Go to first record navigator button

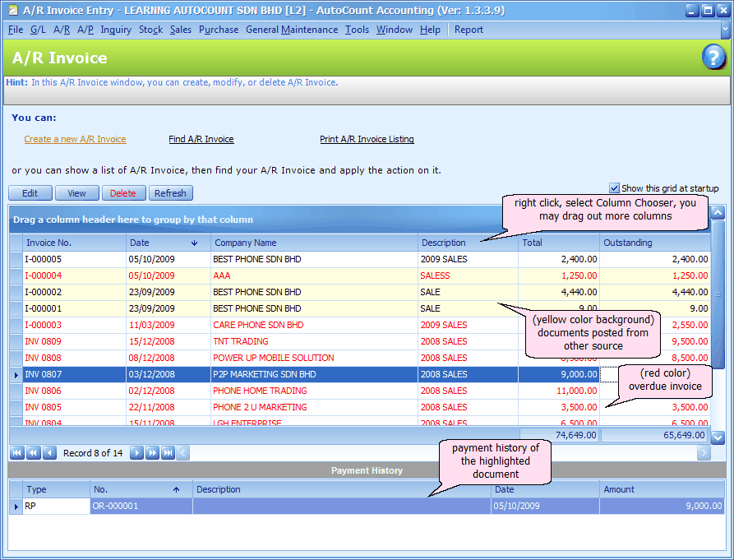17,453
